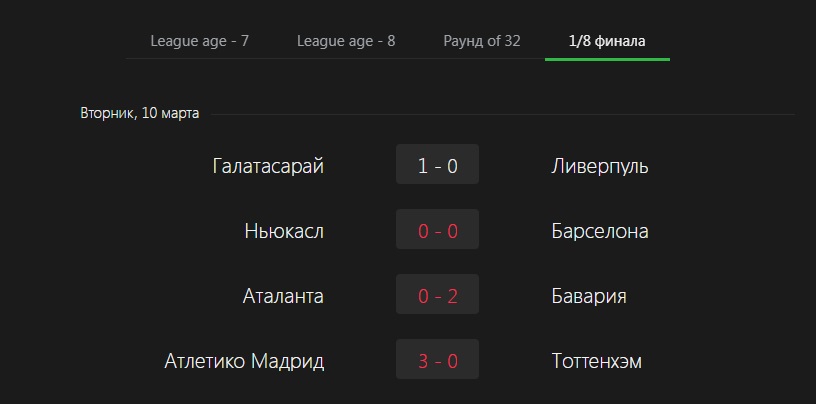Screen dimensions: 816x404
Task: Click the separator line under inactive tabs
Action: click(335, 58)
